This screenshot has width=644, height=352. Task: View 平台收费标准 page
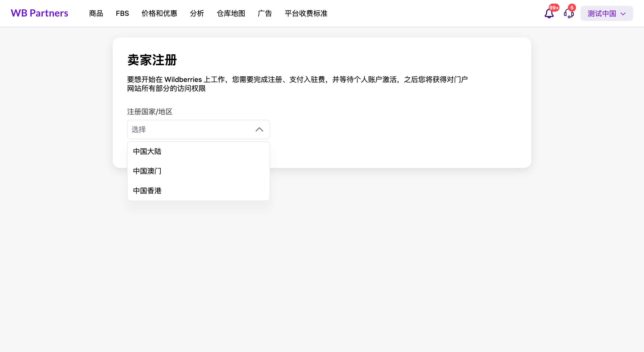click(306, 13)
